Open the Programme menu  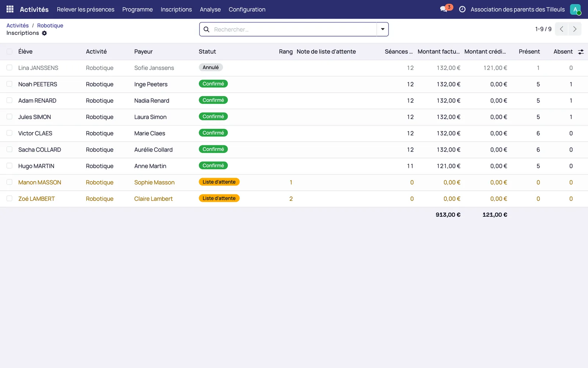pyautogui.click(x=137, y=9)
